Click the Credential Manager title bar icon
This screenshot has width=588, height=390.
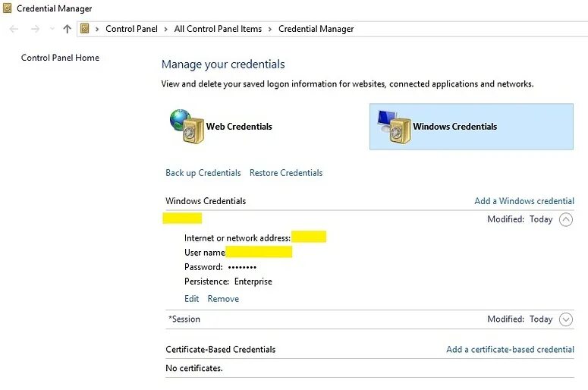point(8,8)
